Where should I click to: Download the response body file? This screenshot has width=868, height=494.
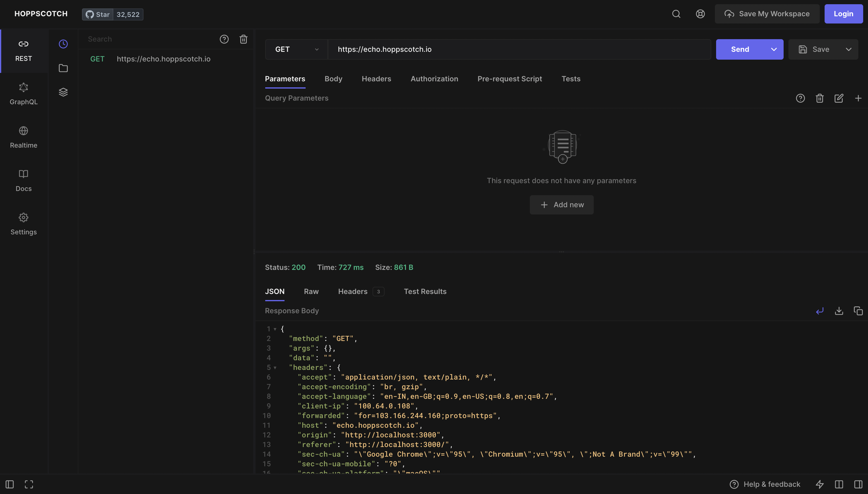point(839,311)
